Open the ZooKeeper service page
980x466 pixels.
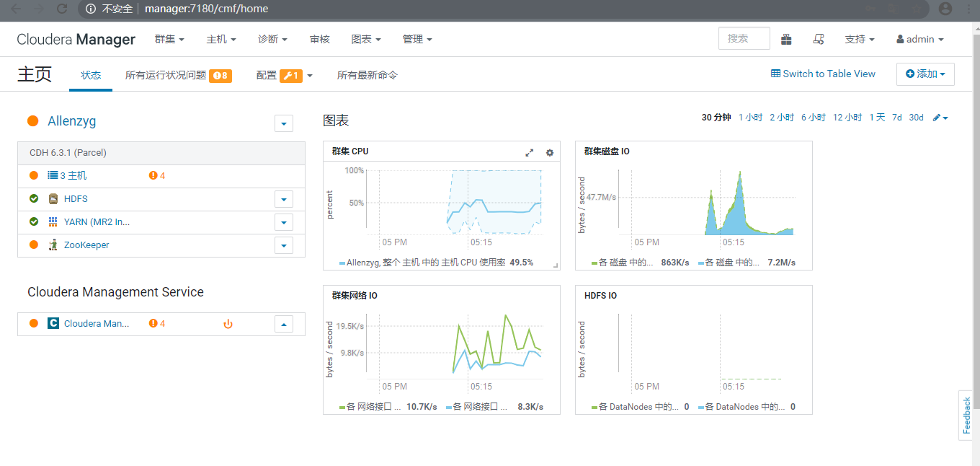(x=86, y=245)
